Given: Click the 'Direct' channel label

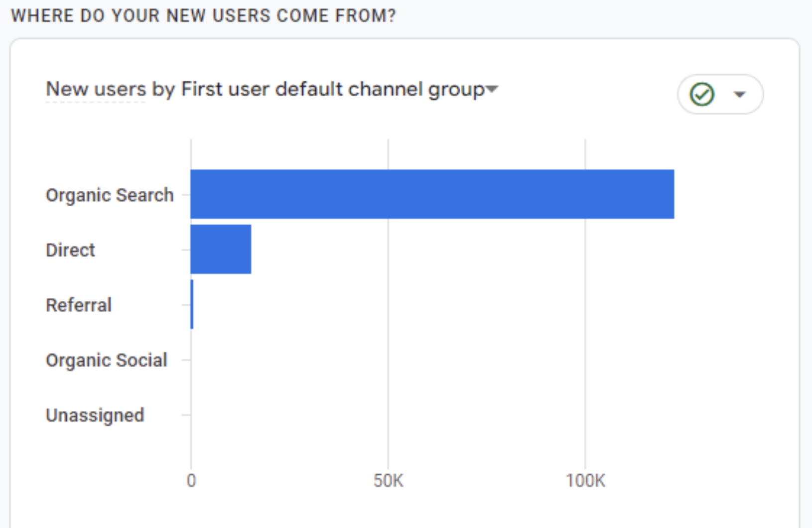Looking at the screenshot, I should point(70,250).
